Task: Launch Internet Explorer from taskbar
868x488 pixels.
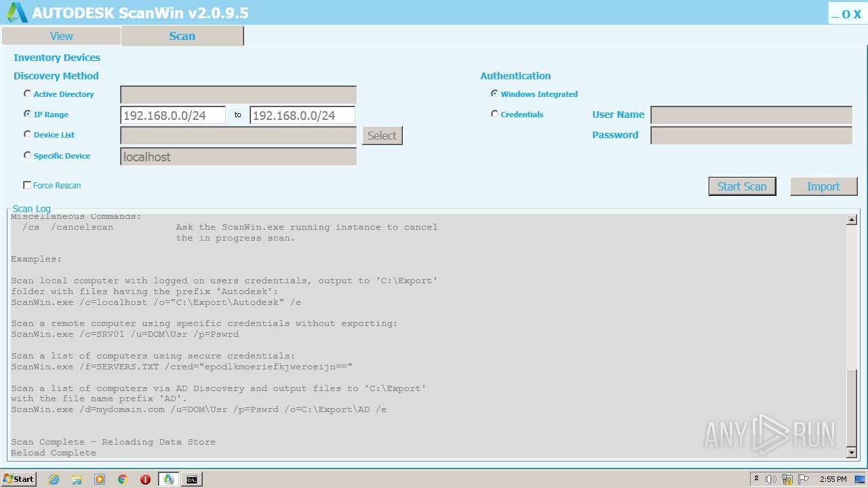Action: tap(54, 479)
